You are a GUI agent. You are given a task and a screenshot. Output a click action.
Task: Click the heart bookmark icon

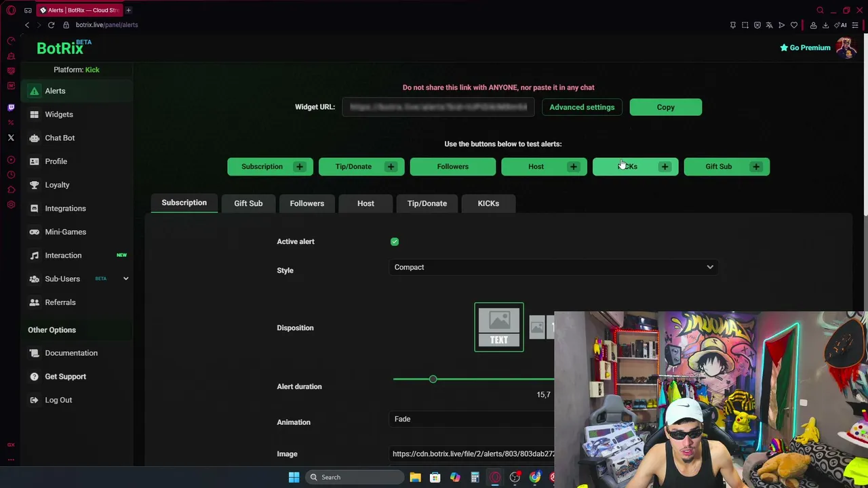(794, 25)
